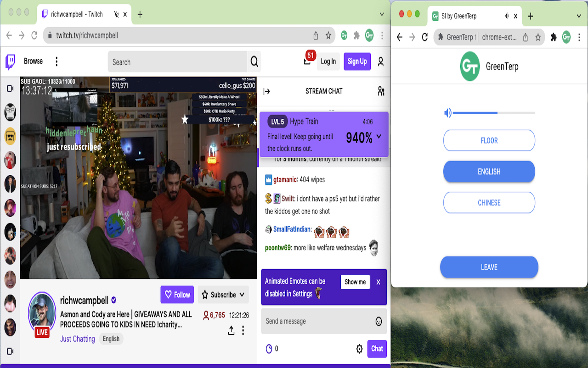588x368 pixels.
Task: Click the richwcampbell channel name
Action: click(85, 300)
